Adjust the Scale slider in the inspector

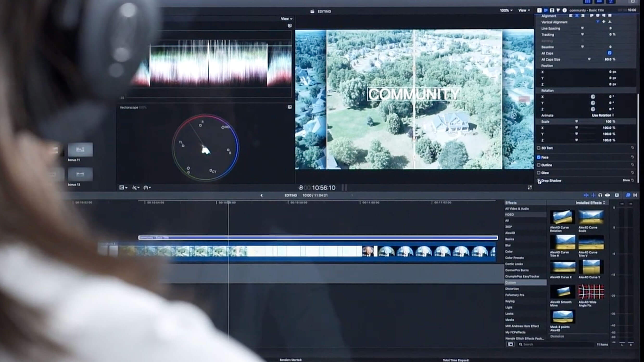click(x=577, y=121)
